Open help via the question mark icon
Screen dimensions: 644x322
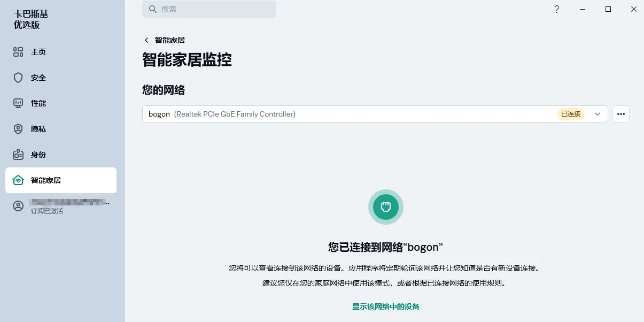[557, 9]
